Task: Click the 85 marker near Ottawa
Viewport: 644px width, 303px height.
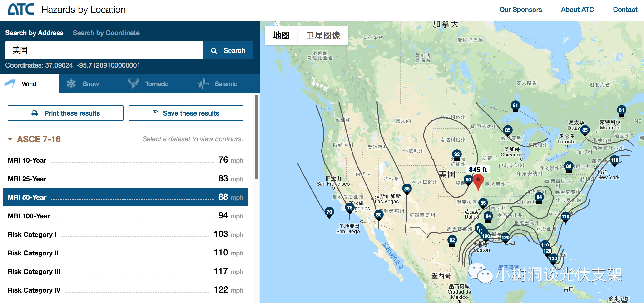Action: [x=585, y=130]
